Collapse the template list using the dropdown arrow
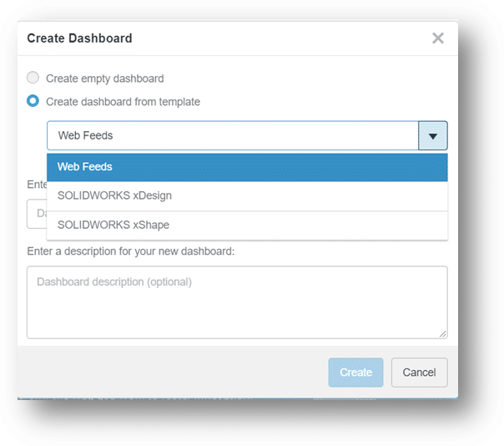 pyautogui.click(x=433, y=136)
